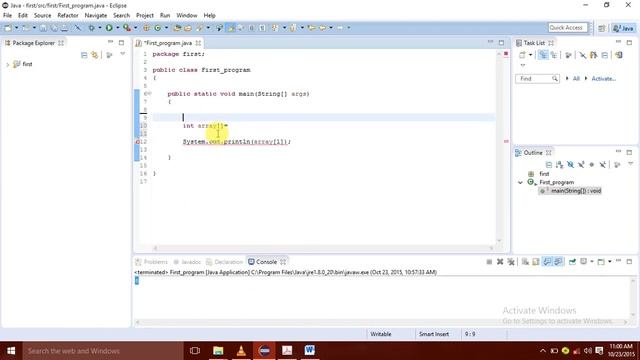Open the Navigate menu
Image resolution: width=640 pixels, height=360 pixels.
tap(96, 16)
